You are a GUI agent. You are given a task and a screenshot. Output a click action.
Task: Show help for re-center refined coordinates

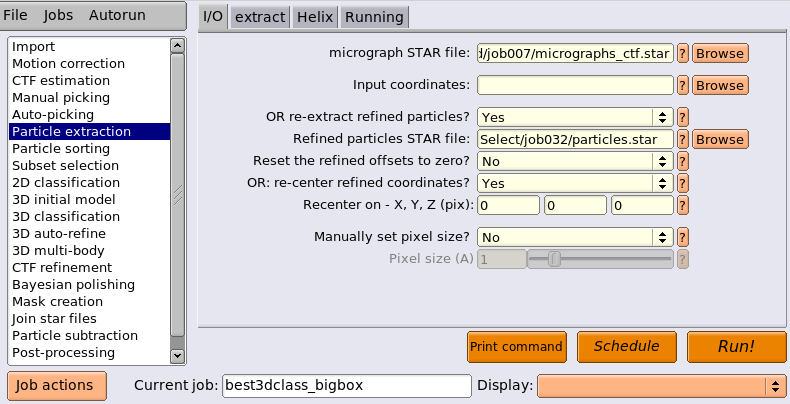click(682, 183)
